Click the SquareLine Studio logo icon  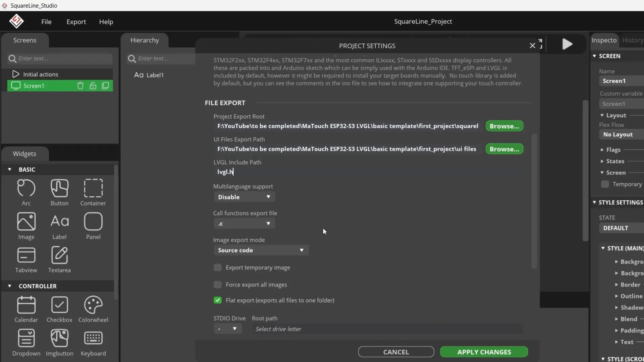pos(16,21)
